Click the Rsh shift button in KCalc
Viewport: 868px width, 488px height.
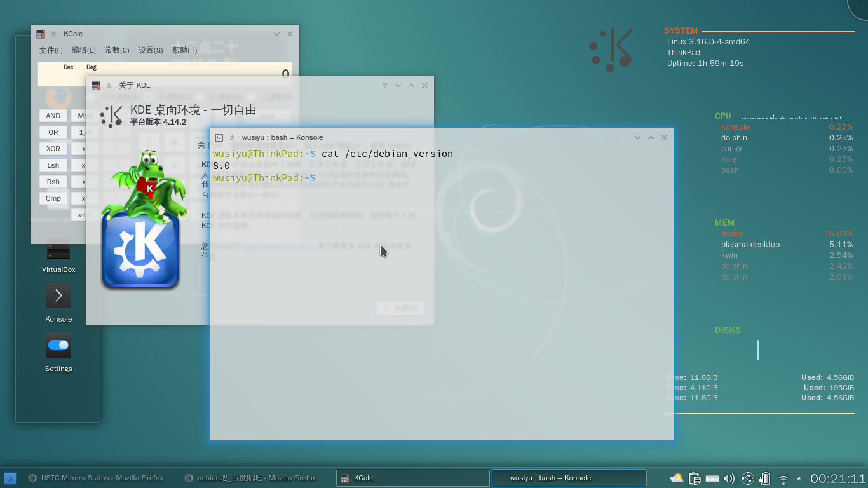pyautogui.click(x=53, y=182)
